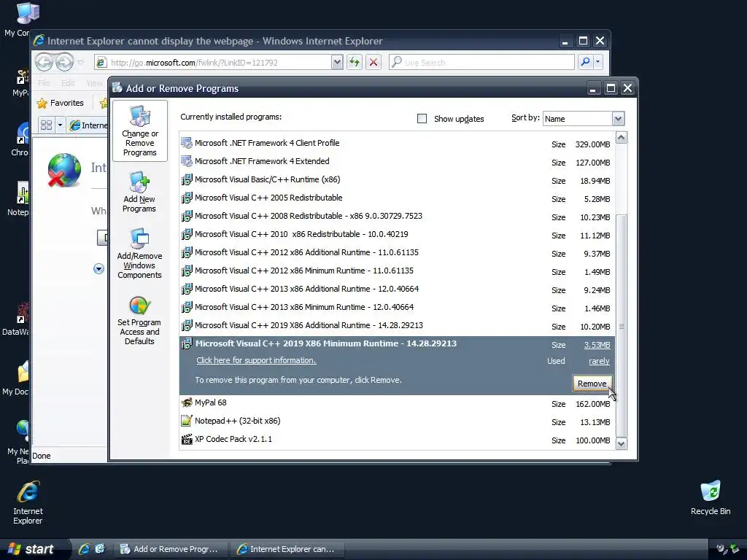This screenshot has width=747, height=560.
Task: Select the XP Codec Pack v2.1.1 entry
Action: click(397, 440)
